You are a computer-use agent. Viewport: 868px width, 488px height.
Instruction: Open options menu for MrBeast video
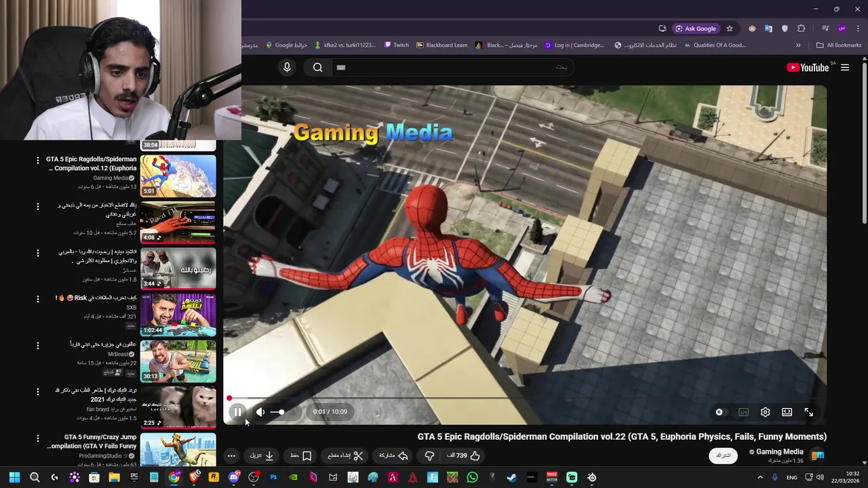38,345
